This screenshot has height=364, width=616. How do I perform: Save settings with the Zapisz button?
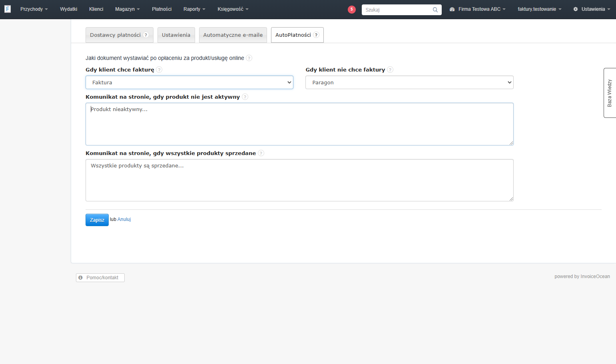(x=97, y=220)
